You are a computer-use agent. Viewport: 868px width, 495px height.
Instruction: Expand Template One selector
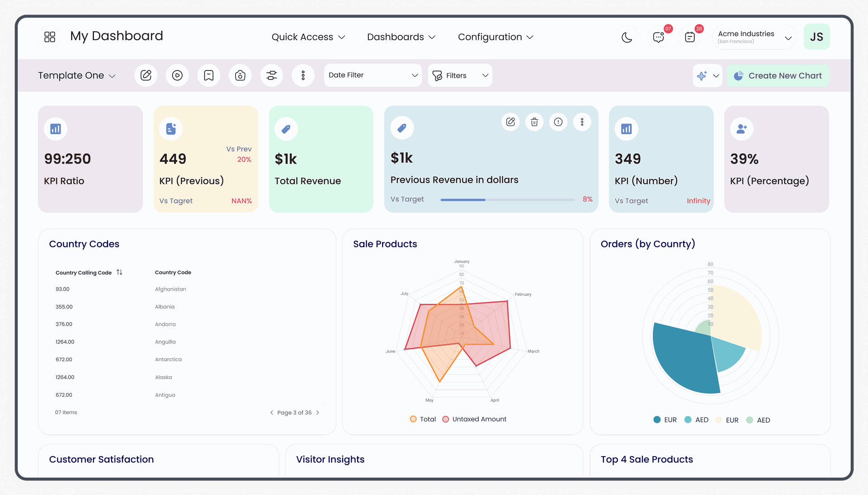(x=77, y=75)
